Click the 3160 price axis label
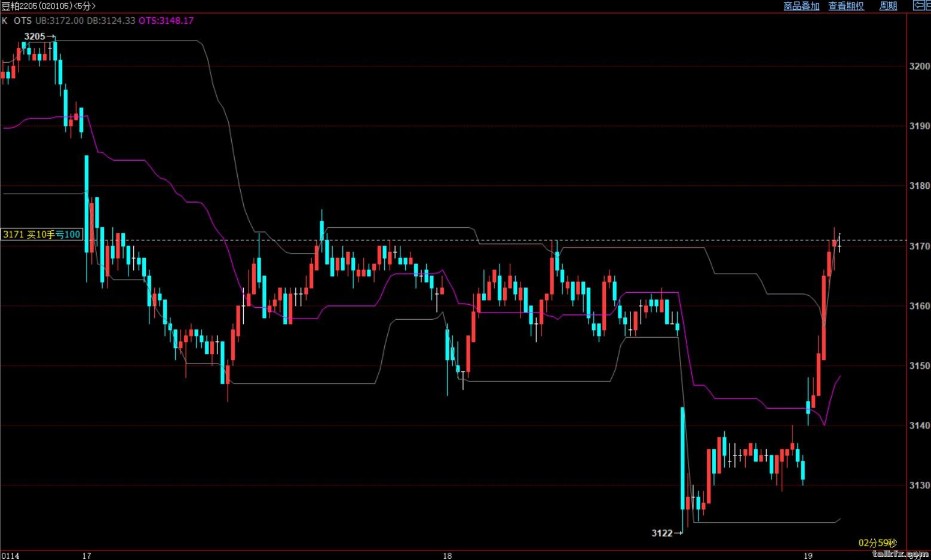 point(919,306)
